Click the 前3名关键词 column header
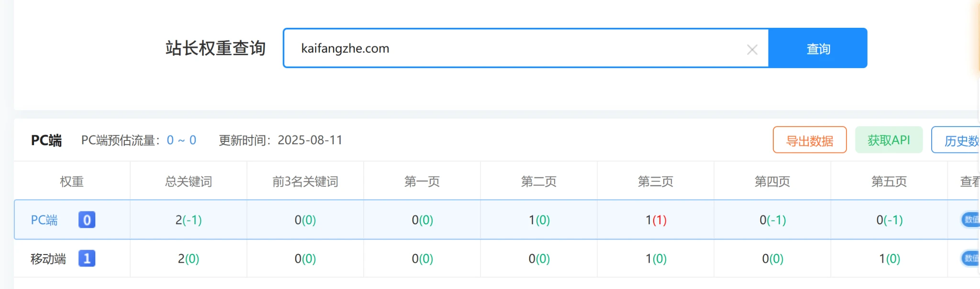 305,182
